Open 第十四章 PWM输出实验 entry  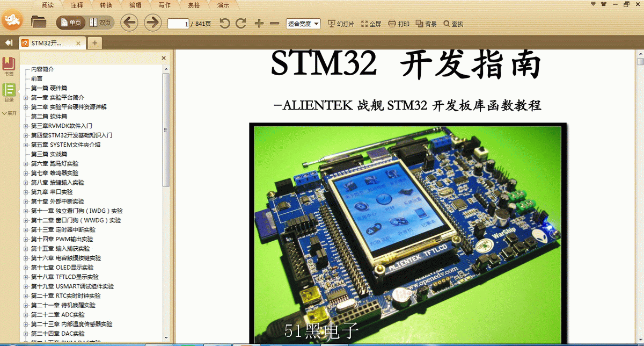(62, 239)
